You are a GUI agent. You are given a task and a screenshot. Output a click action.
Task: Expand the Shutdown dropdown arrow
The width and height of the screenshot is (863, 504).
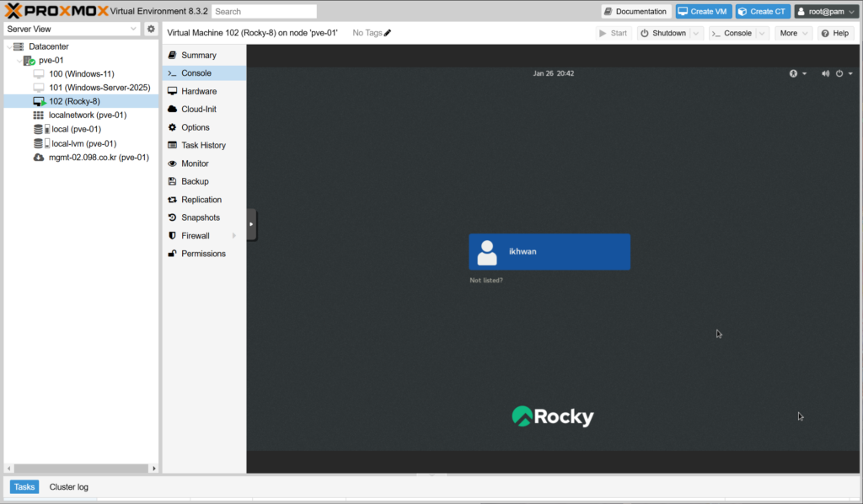(x=696, y=33)
